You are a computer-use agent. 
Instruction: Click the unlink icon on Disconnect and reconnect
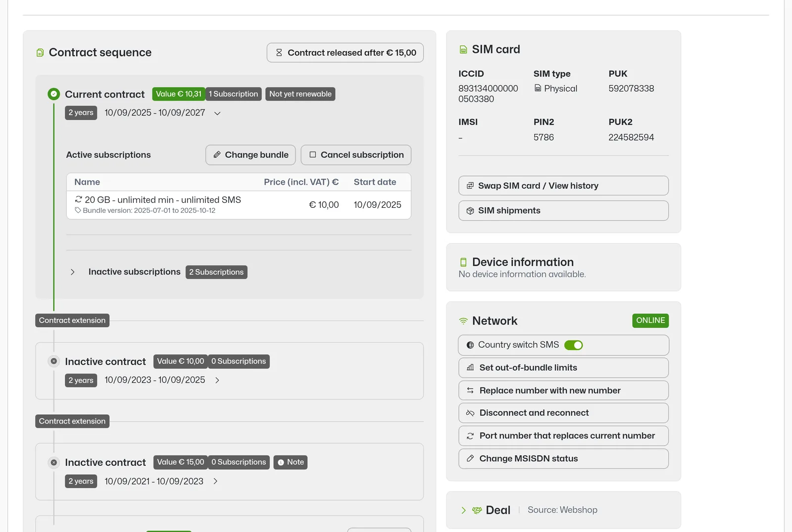pyautogui.click(x=470, y=413)
